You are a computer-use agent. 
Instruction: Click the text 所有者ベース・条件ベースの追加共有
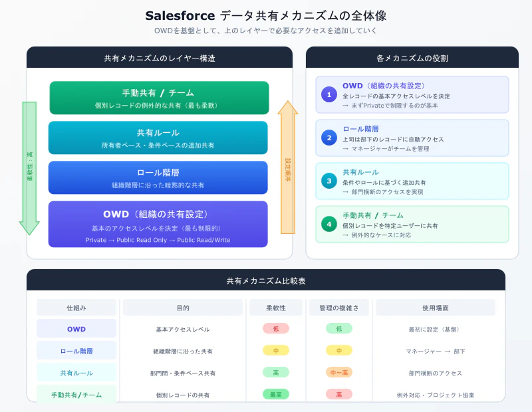click(158, 146)
